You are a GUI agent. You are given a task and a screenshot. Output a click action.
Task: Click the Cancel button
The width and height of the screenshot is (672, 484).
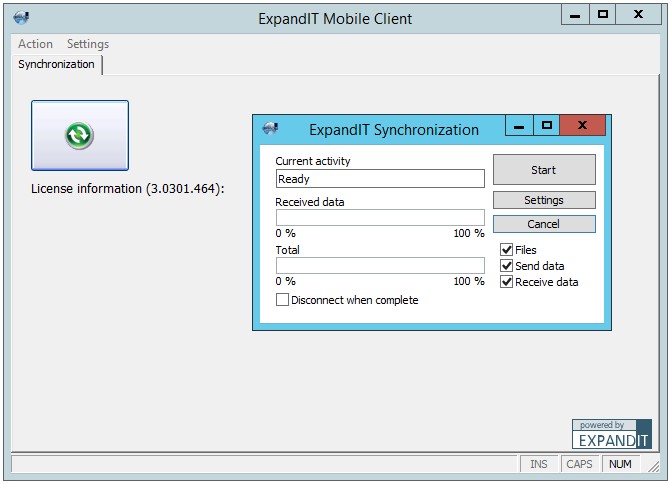coord(544,224)
